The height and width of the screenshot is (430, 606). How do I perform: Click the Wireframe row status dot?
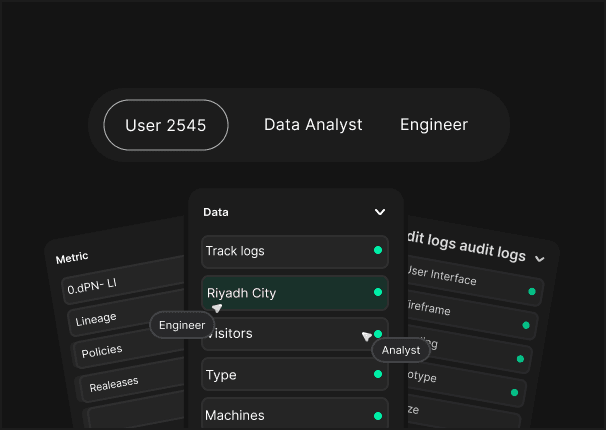pos(526,325)
